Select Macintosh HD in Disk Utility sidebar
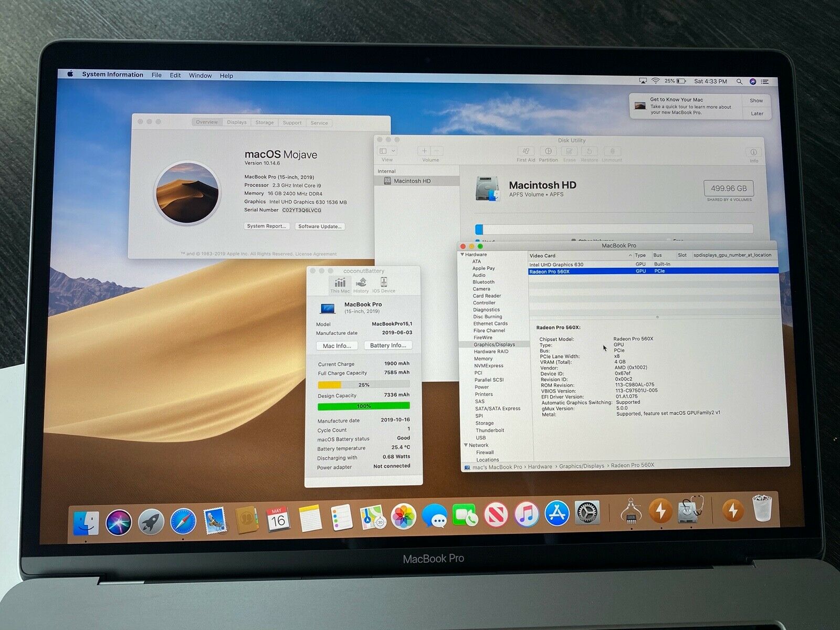840x630 pixels. coord(417,181)
